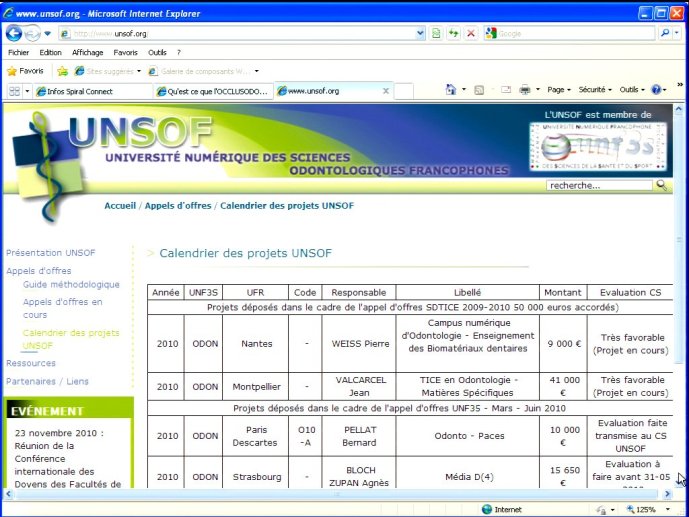The image size is (689, 517).
Task: Open the Sécurité command bar menu
Action: click(595, 90)
